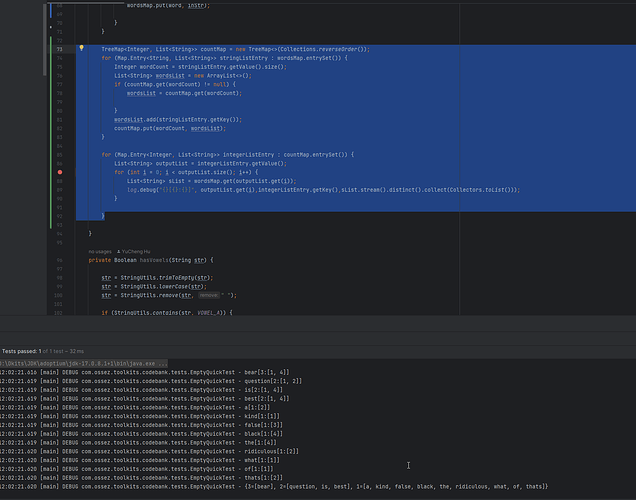Click console line ending 'kind[1:[1]]'

tap(140, 416)
